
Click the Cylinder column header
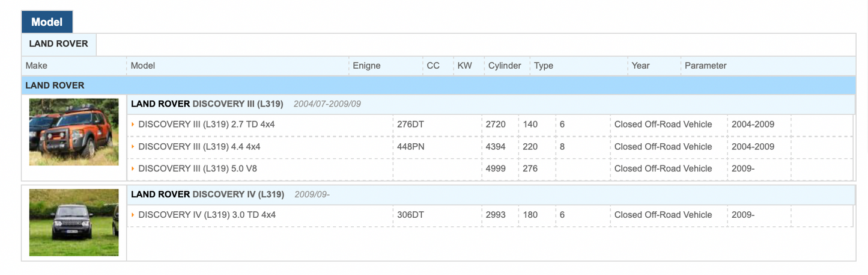tap(505, 66)
